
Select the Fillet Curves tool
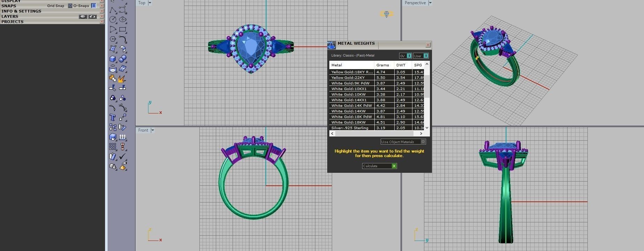pos(123,39)
